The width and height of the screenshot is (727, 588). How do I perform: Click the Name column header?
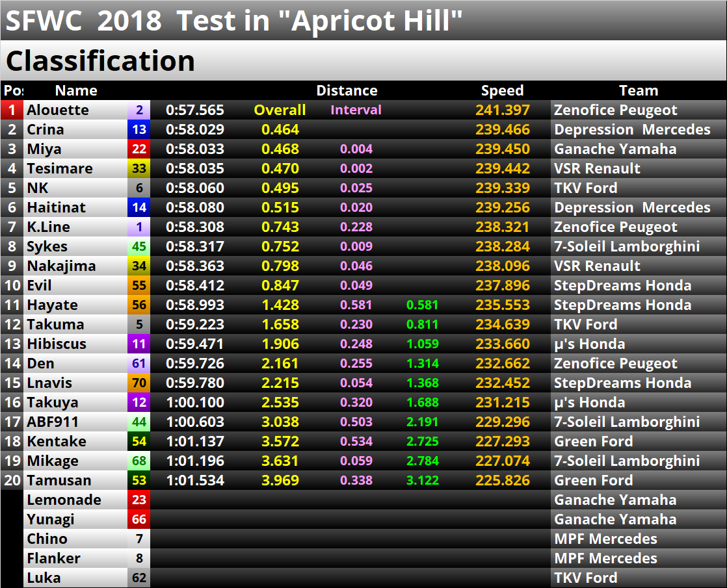coord(76,90)
